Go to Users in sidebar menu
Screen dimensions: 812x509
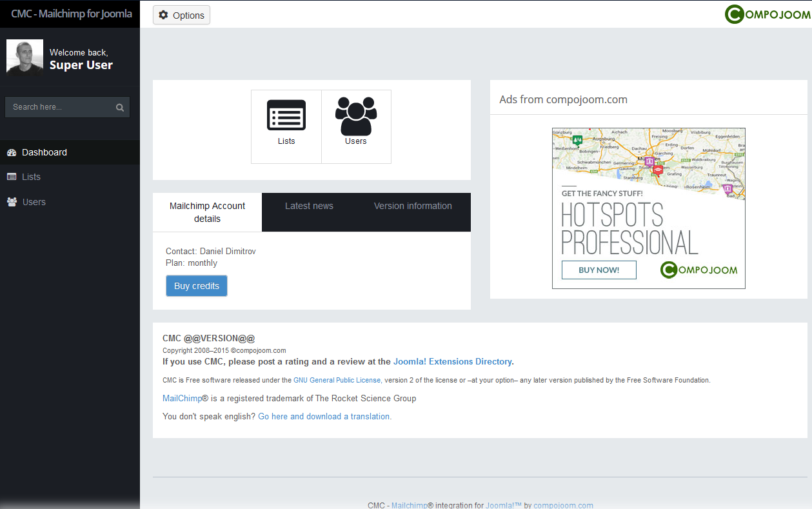(x=70, y=202)
